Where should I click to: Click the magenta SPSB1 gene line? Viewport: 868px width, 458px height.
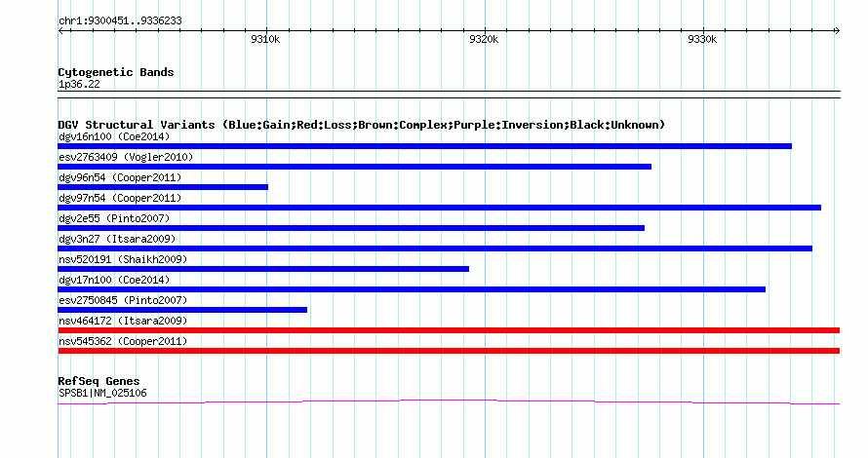point(449,401)
